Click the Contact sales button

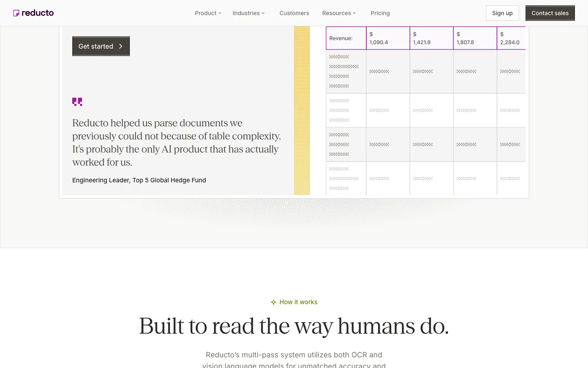point(550,13)
